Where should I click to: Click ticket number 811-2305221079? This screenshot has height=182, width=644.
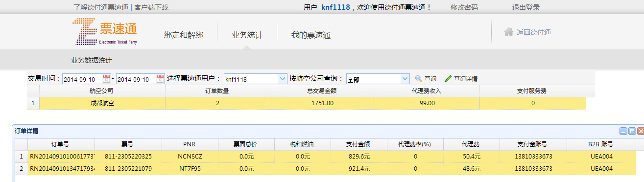click(128, 168)
